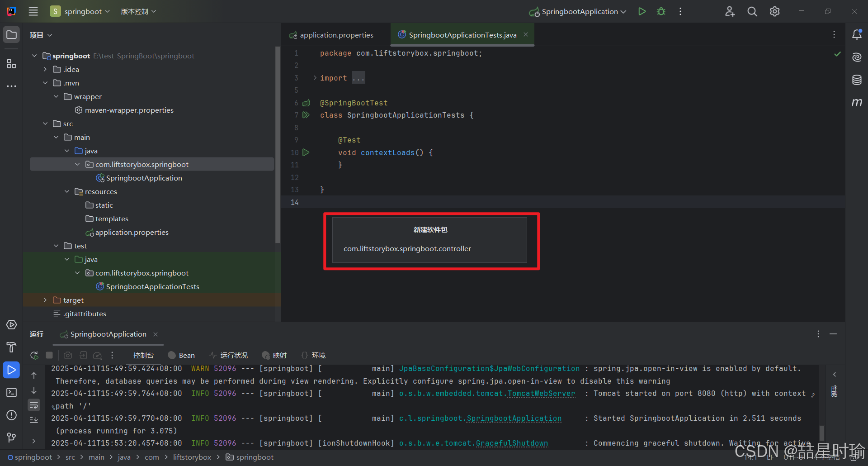Open the AI Assistant spiral icon
Viewport: 868px width, 466px height.
(857, 57)
